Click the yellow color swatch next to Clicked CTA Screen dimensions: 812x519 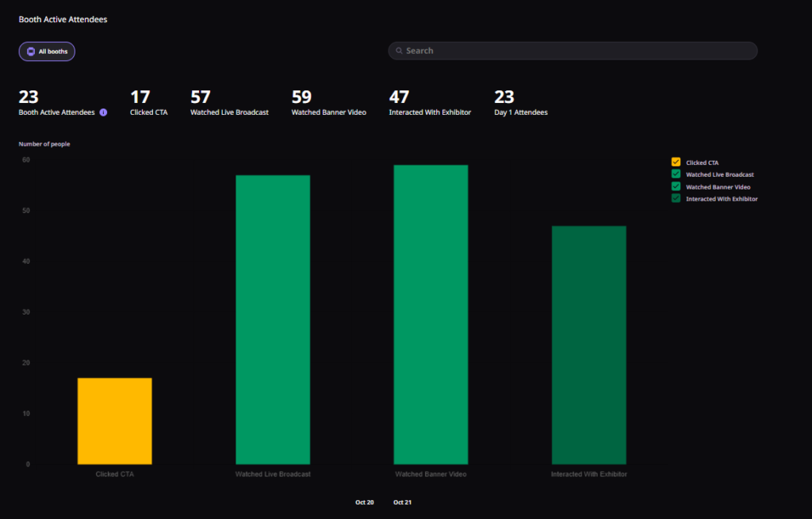[x=676, y=162]
